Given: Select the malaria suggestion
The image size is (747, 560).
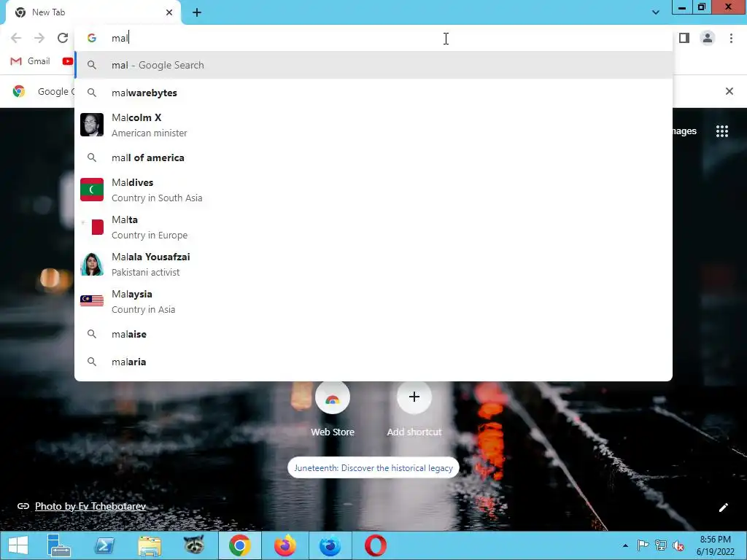Looking at the screenshot, I should coord(373,362).
